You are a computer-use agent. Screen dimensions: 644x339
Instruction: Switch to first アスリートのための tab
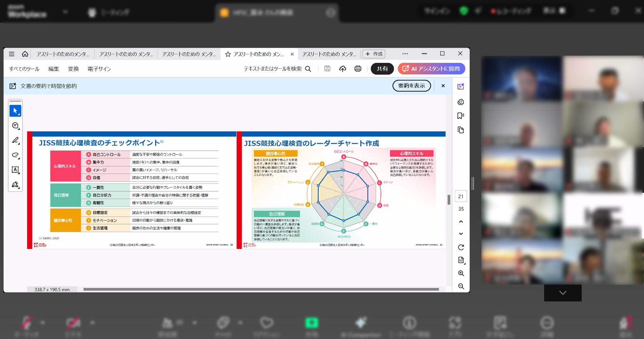pyautogui.click(x=63, y=54)
